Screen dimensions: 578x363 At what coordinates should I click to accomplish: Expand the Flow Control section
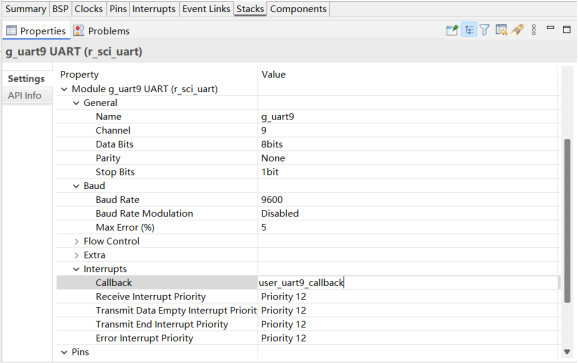[x=76, y=241]
